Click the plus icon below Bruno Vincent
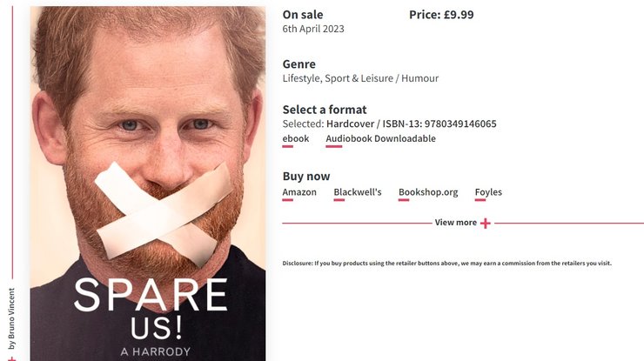This screenshot has height=361, width=644. 12,359
